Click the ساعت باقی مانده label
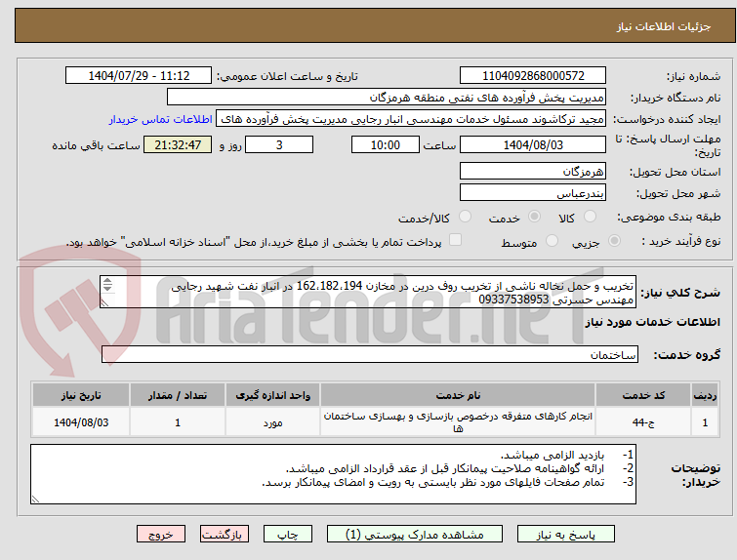The image size is (737, 560). pyautogui.click(x=96, y=145)
